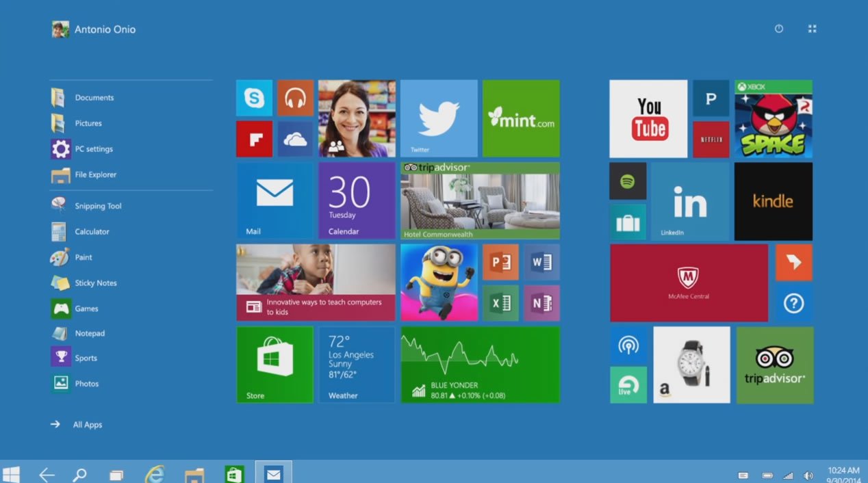Open the Los Angeles Weather tile

(357, 365)
